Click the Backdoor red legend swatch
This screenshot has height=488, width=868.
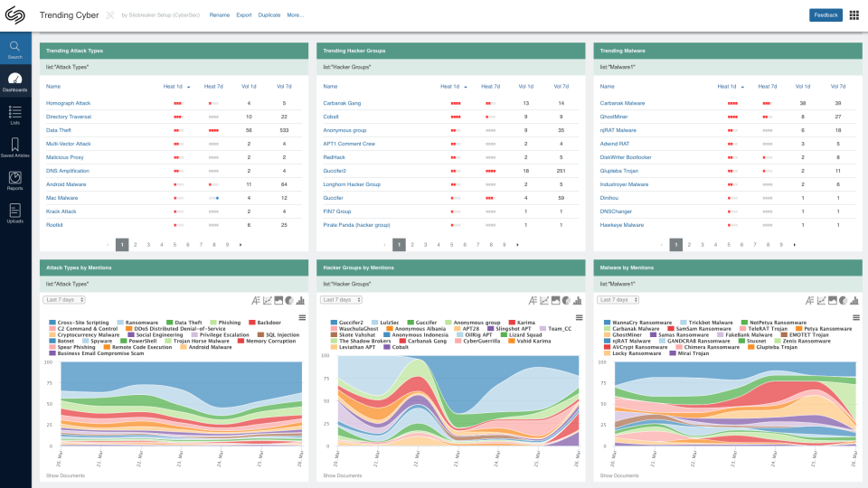(252, 323)
